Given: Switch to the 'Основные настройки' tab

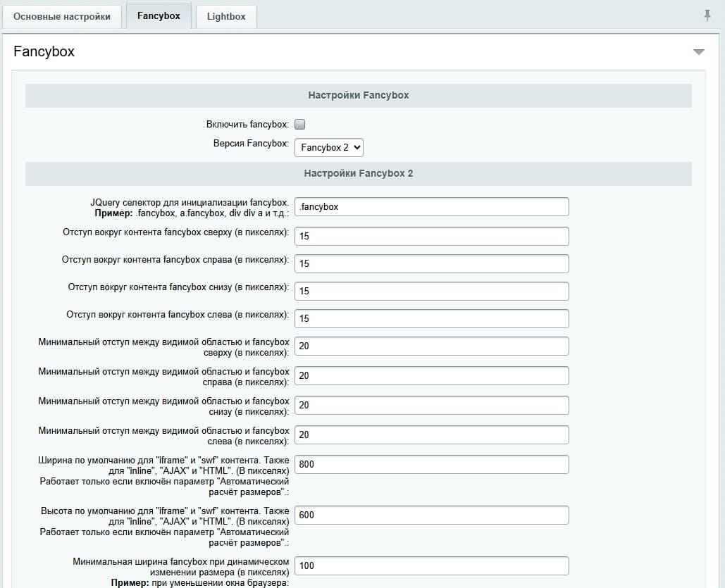Looking at the screenshot, I should click(x=62, y=17).
